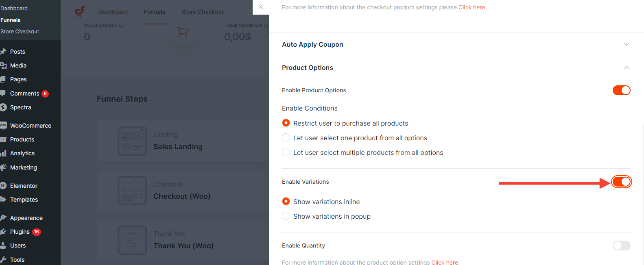Expand the Auto Apply Coupon section
The image size is (644, 265).
coord(456,44)
